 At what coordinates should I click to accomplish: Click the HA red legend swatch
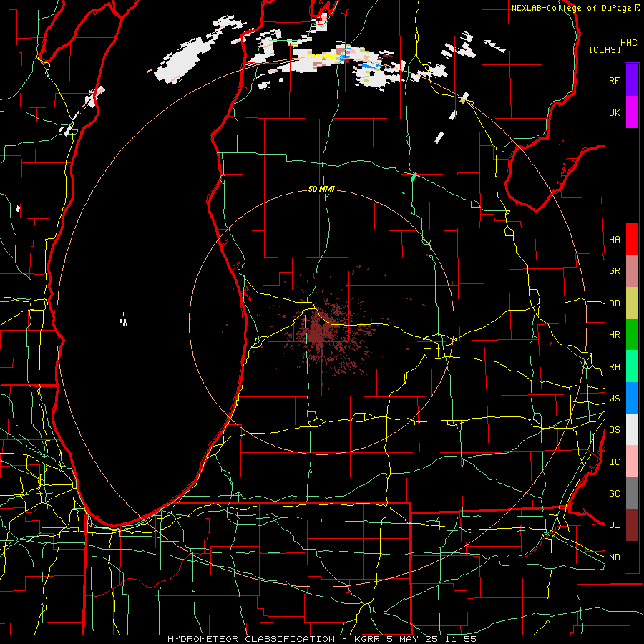[632, 239]
